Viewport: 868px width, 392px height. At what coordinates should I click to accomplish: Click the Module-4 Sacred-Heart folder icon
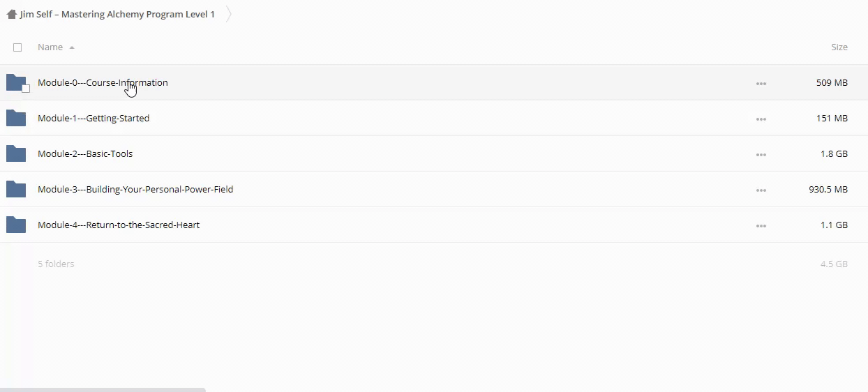[x=15, y=225]
